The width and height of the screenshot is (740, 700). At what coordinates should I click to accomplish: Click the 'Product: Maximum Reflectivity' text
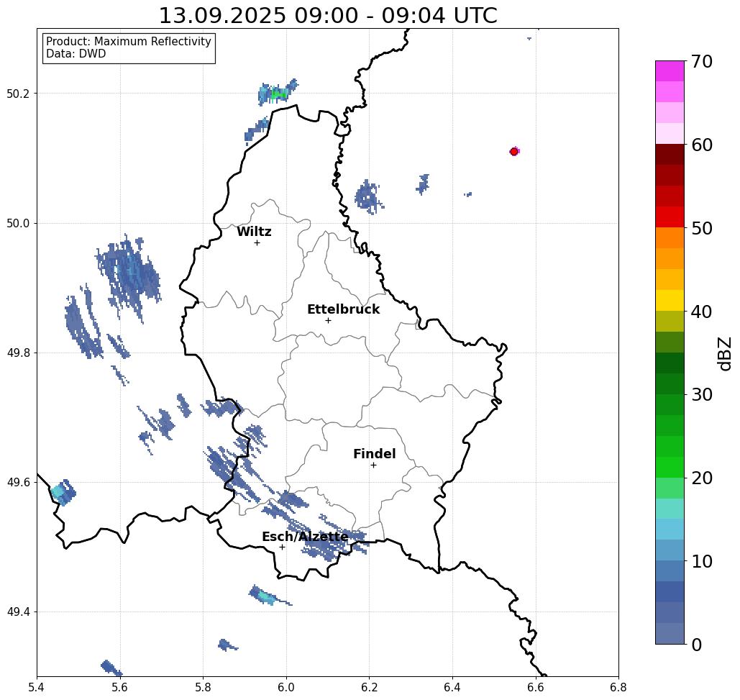128,42
